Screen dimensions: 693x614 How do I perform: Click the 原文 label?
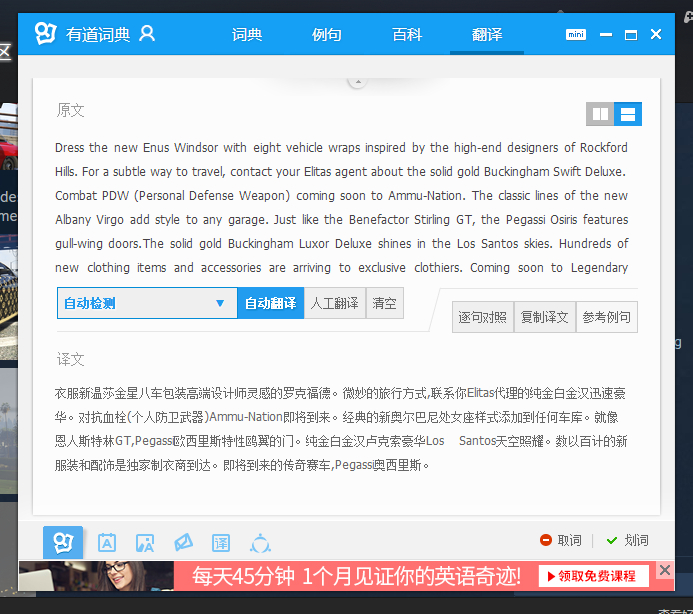click(x=70, y=110)
